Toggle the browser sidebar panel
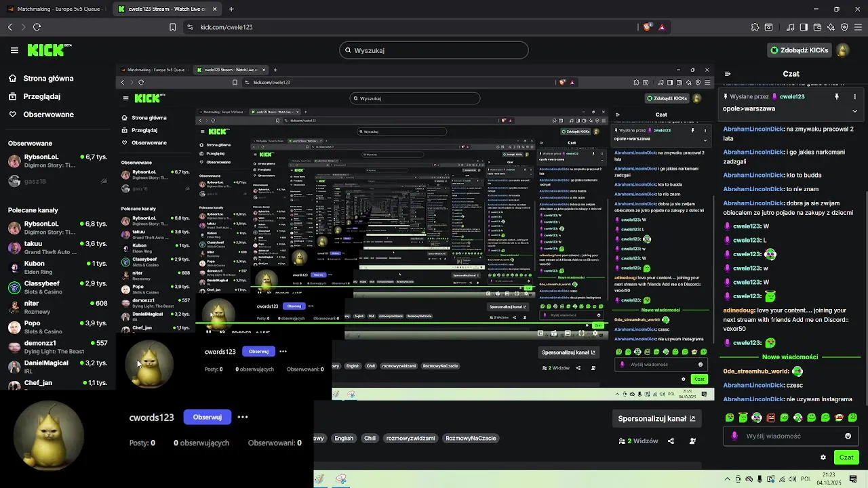This screenshot has width=868, height=488. (x=804, y=27)
